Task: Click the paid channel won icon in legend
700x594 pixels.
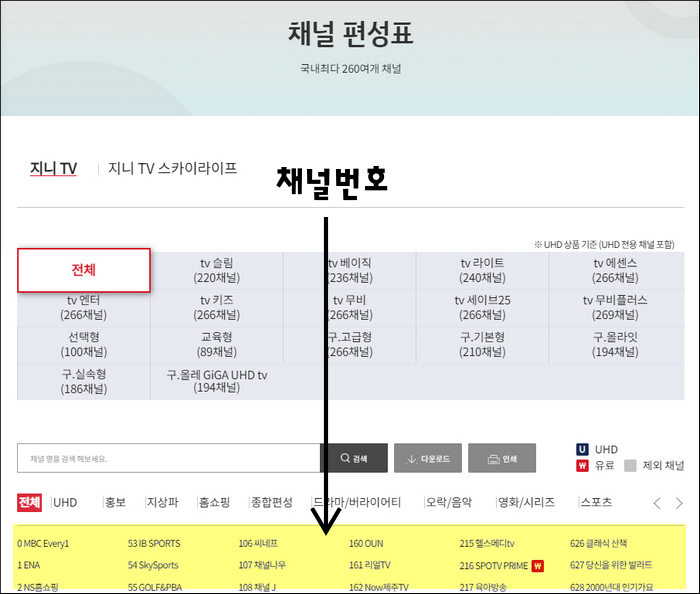Action: [582, 465]
